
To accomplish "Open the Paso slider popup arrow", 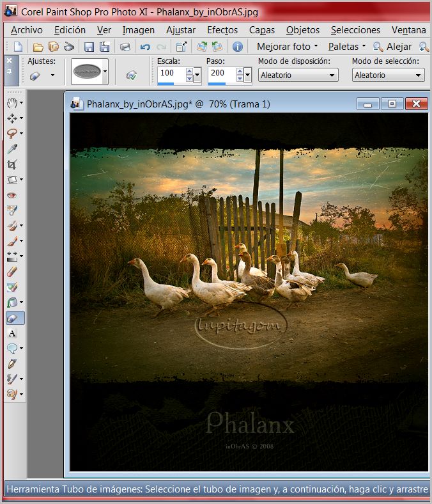I will coord(248,75).
